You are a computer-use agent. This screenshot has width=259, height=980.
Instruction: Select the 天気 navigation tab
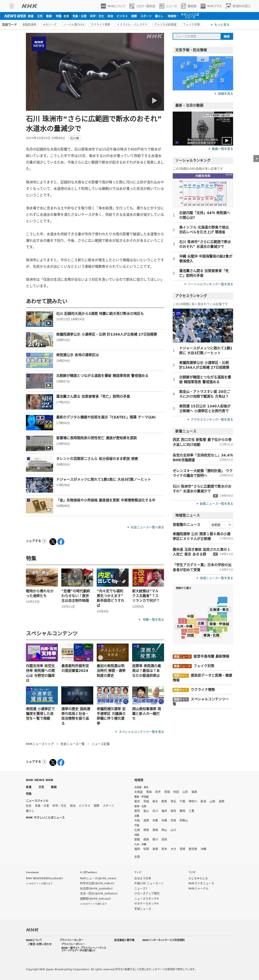(x=40, y=16)
